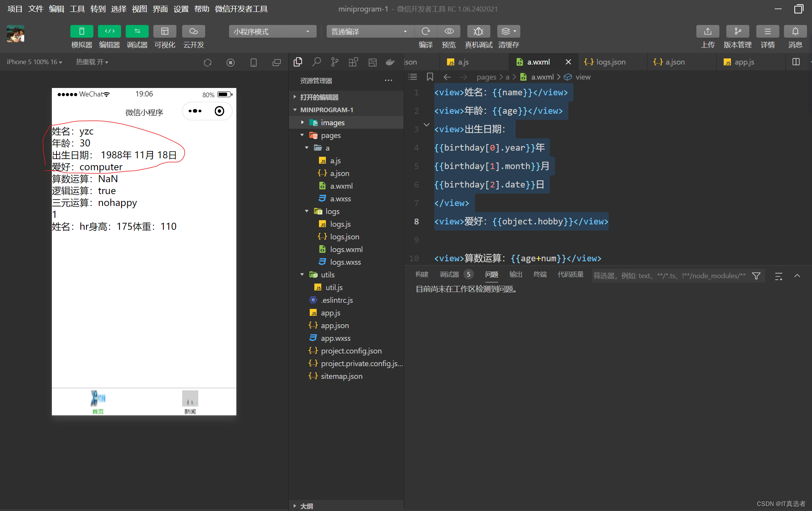Click the real-device debug bug icon

tap(478, 32)
